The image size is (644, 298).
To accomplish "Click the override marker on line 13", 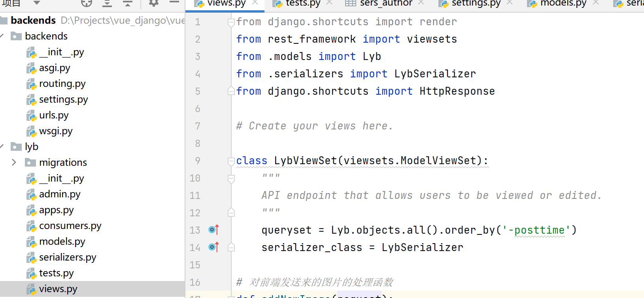I will pos(213,230).
